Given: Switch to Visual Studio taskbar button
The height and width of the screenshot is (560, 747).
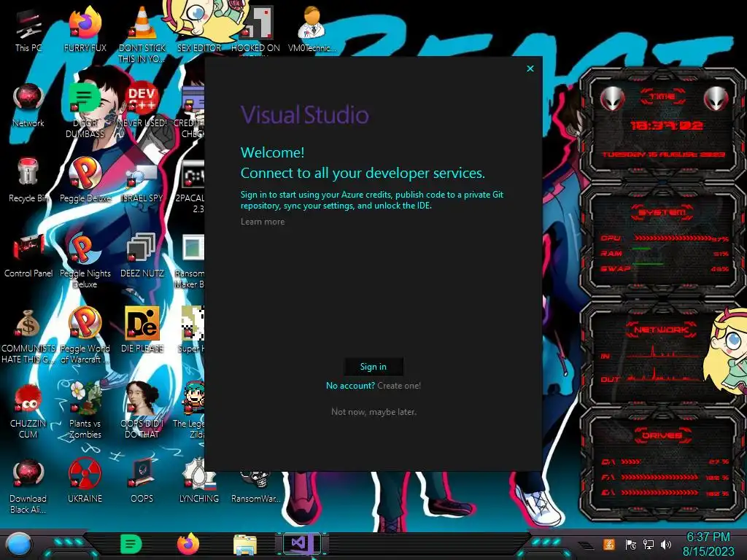Looking at the screenshot, I should point(301,544).
